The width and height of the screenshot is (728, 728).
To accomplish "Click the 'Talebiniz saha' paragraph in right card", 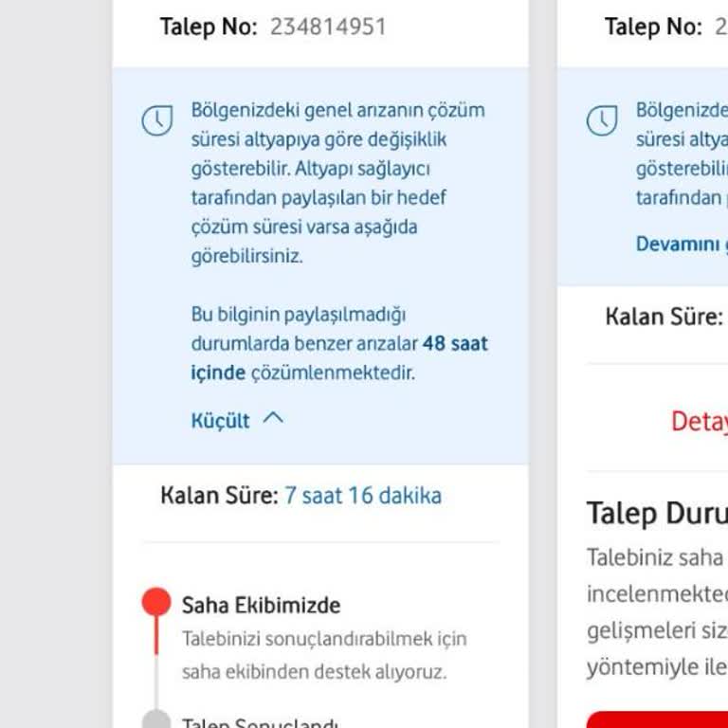I will [657, 612].
